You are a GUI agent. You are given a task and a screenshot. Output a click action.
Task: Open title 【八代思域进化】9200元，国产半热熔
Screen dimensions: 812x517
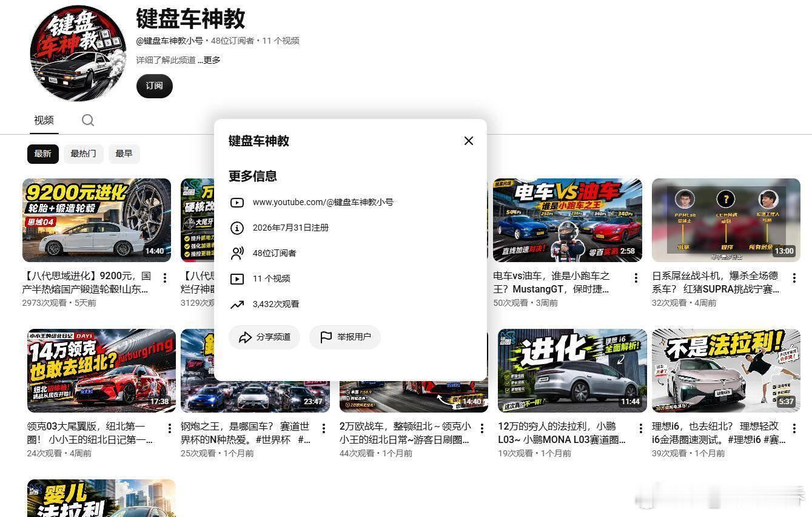pos(86,282)
